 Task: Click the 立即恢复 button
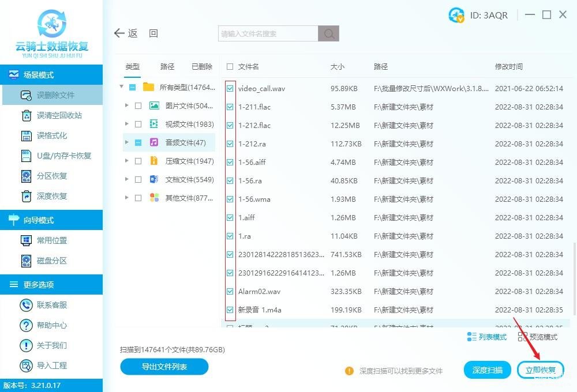pyautogui.click(x=541, y=370)
